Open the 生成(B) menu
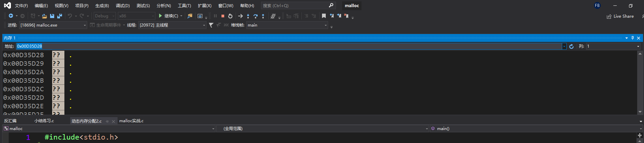The image size is (644, 143). coord(102,6)
